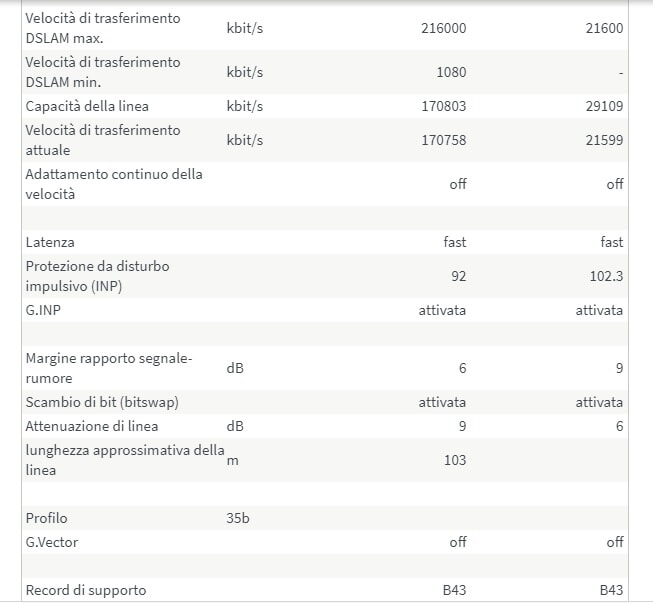The height and width of the screenshot is (605, 653).
Task: Click the 35b profile value
Action: coord(237,518)
